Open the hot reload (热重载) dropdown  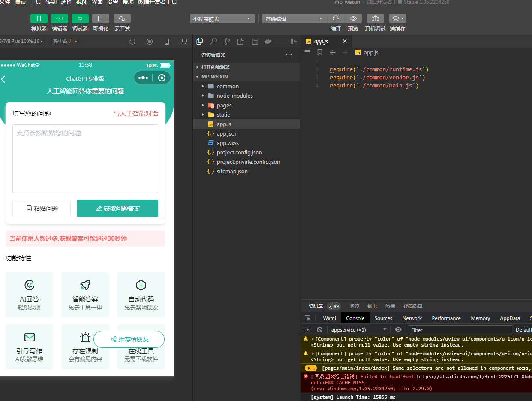pyautogui.click(x=65, y=42)
